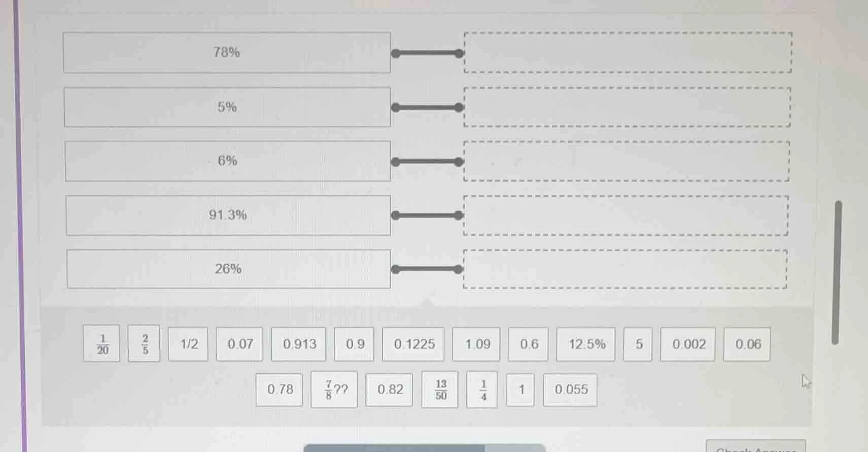Select the 0.06 answer tile
868x452 pixels.
[747, 344]
